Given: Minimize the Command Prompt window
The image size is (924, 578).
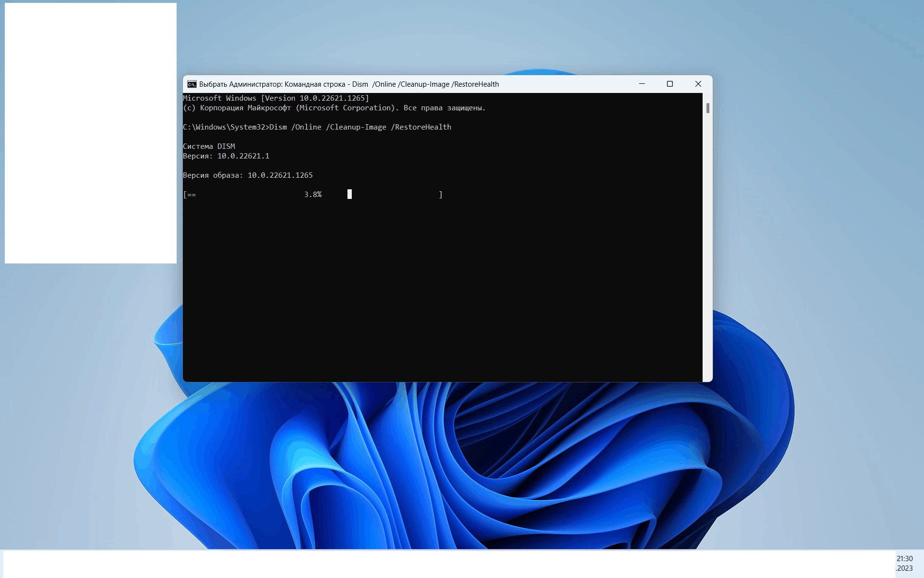Looking at the screenshot, I should [642, 84].
